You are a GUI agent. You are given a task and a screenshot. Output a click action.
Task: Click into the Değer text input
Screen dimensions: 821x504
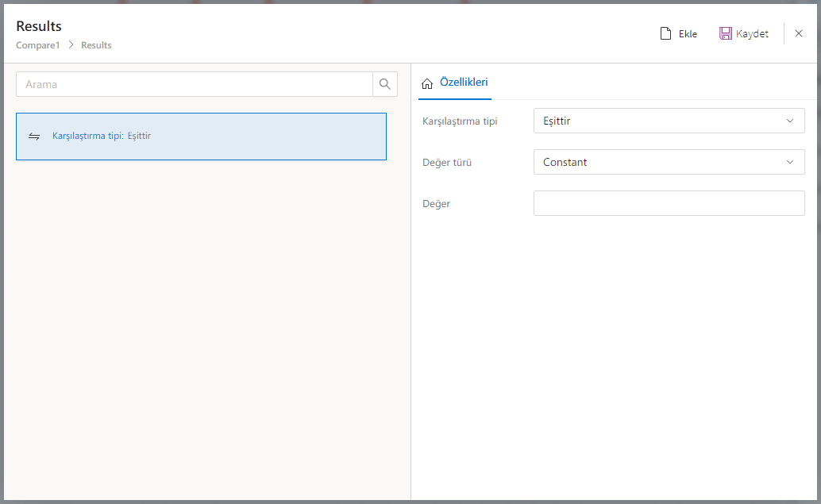(x=669, y=203)
